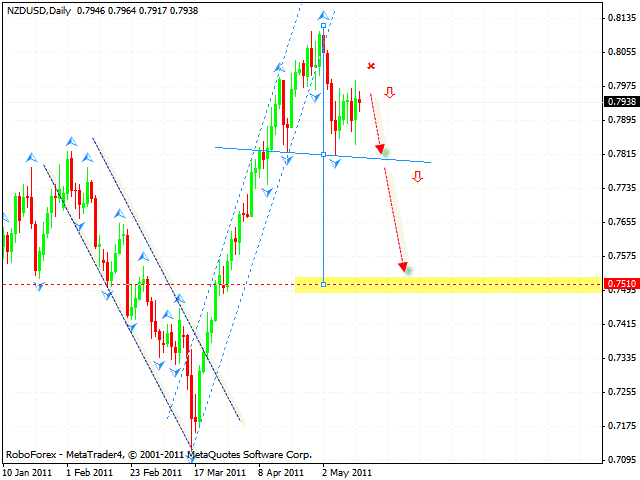Click the red X marker above the candles

(371, 66)
